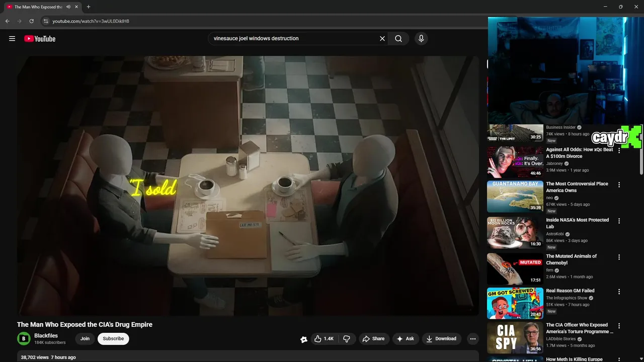Click the Ask AI button
Viewport: 644px width, 362px height.
[x=406, y=339]
